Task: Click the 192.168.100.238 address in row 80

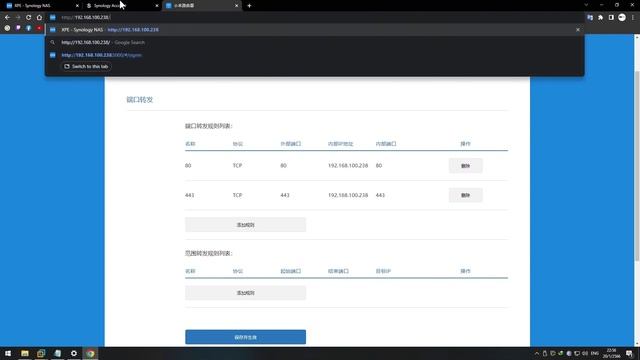Action: (x=348, y=166)
